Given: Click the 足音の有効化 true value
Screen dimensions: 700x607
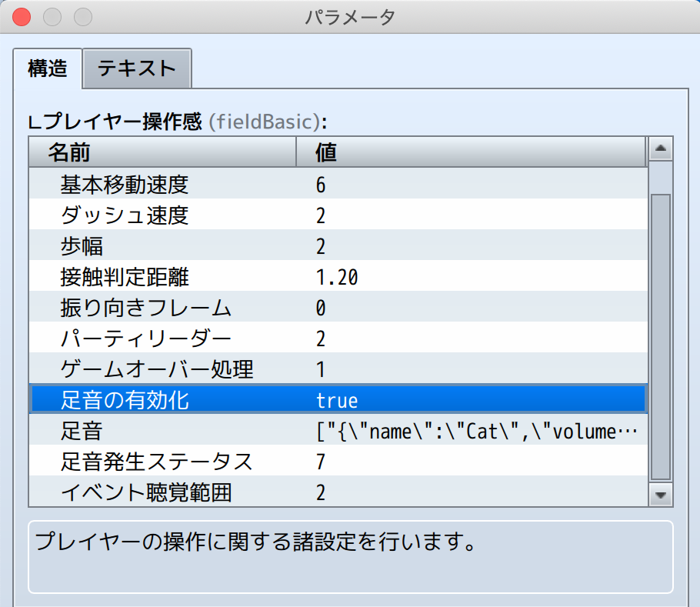Looking at the screenshot, I should (337, 401).
